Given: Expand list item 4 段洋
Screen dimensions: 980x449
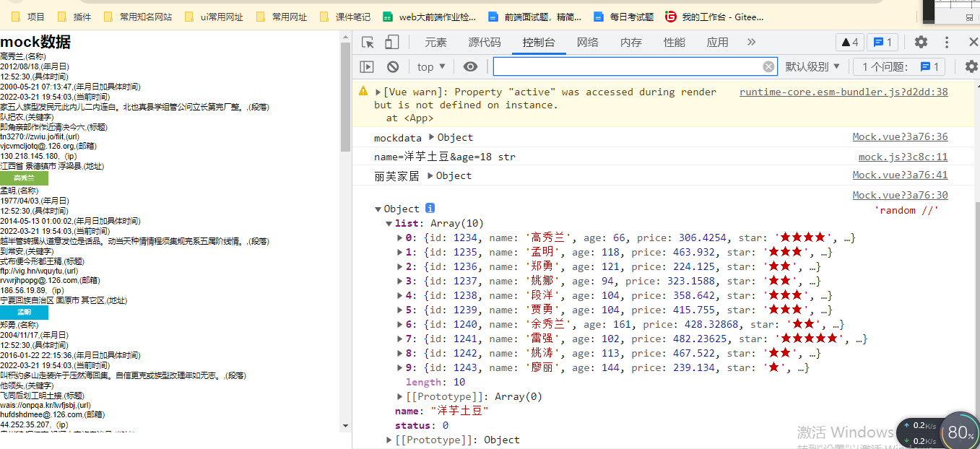Looking at the screenshot, I should (x=400, y=296).
